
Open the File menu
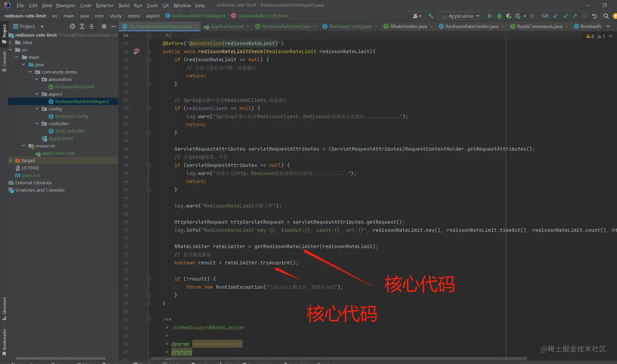[20, 5]
